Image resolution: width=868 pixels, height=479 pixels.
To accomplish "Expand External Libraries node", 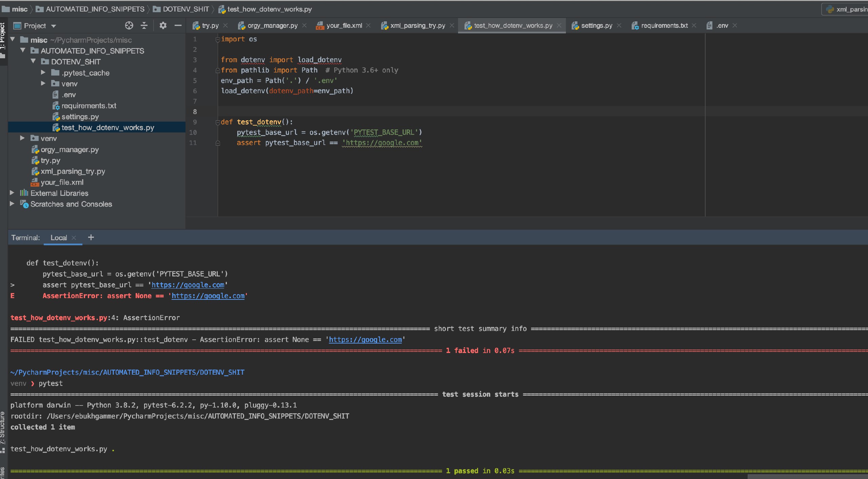I will [12, 193].
